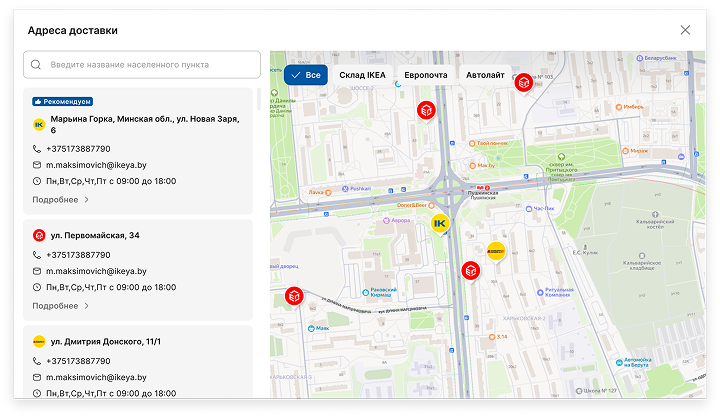Click 'Мираж' place on map

coord(635,151)
